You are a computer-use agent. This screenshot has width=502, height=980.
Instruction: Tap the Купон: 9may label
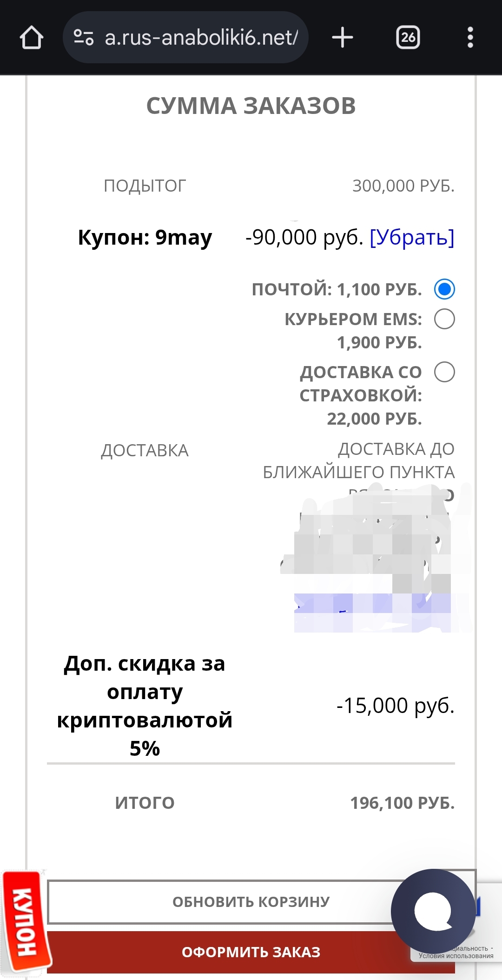pyautogui.click(x=145, y=237)
